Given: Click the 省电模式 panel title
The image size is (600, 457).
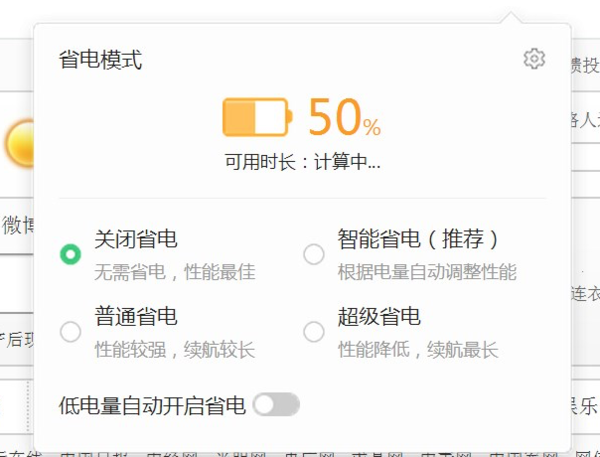Looking at the screenshot, I should coord(100,60).
